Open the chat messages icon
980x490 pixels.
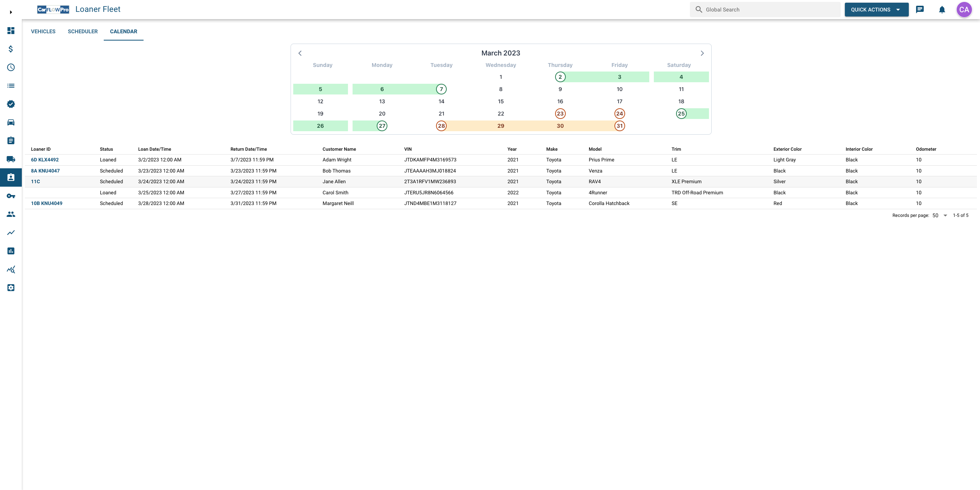coord(920,10)
